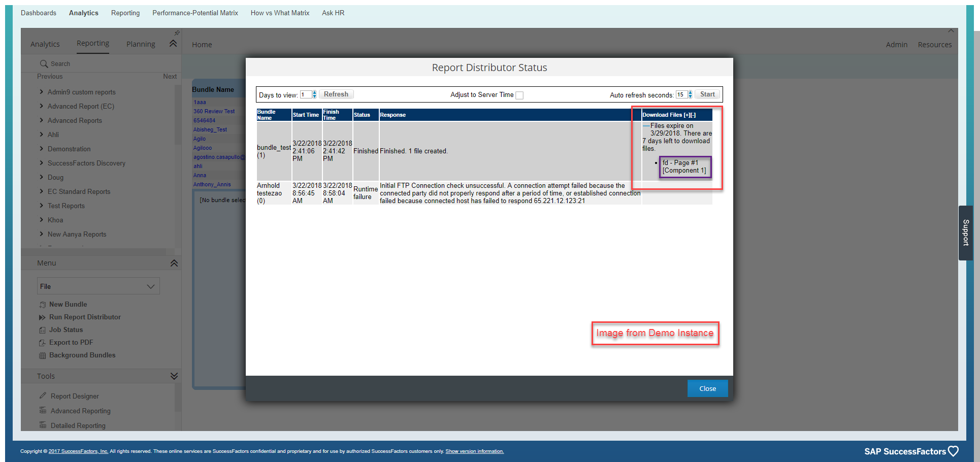The width and height of the screenshot is (980, 462).
Task: Click the Job Status icon
Action: (43, 330)
